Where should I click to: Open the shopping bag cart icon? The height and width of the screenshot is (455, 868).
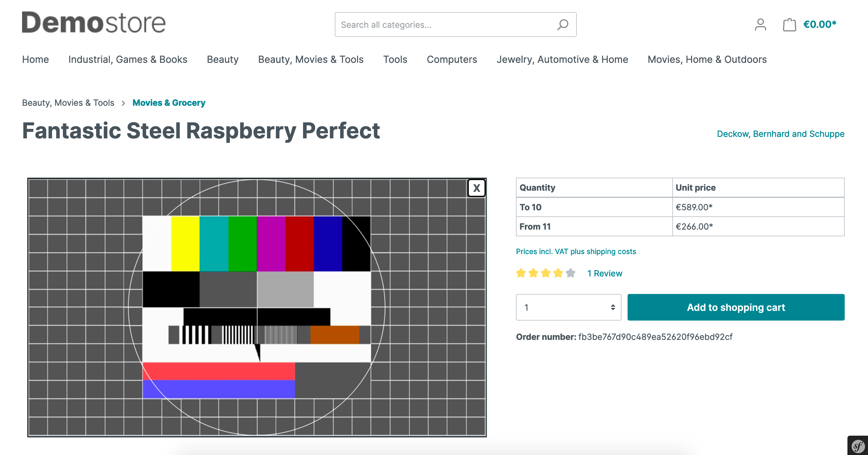point(789,24)
